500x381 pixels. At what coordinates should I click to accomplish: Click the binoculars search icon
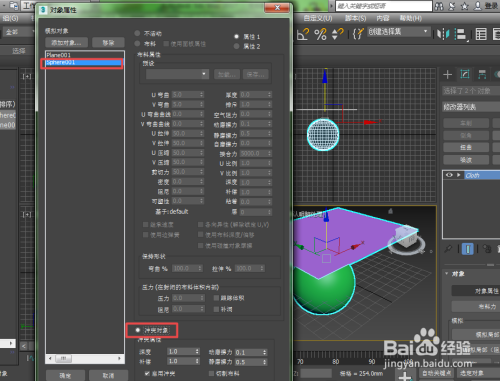click(439, 6)
